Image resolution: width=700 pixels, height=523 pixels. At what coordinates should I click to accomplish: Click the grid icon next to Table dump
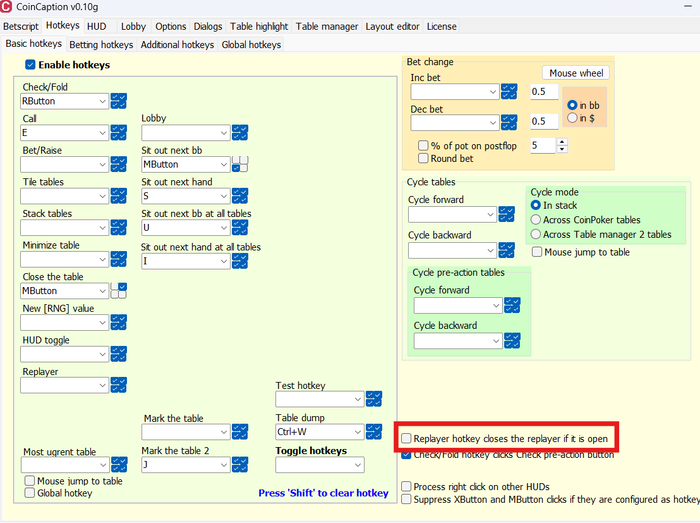point(374,432)
